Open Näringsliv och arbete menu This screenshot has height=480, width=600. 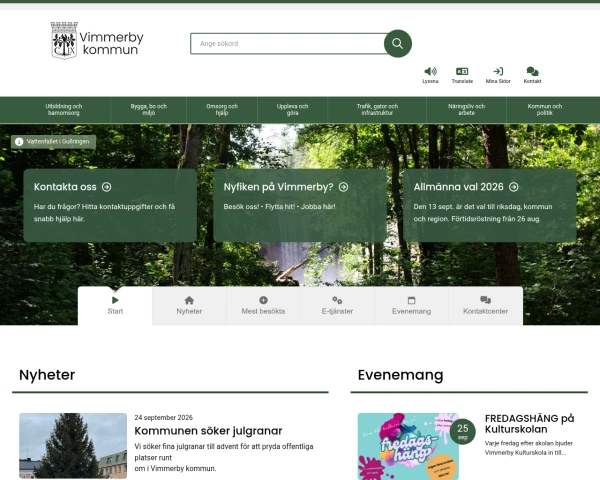point(466,110)
